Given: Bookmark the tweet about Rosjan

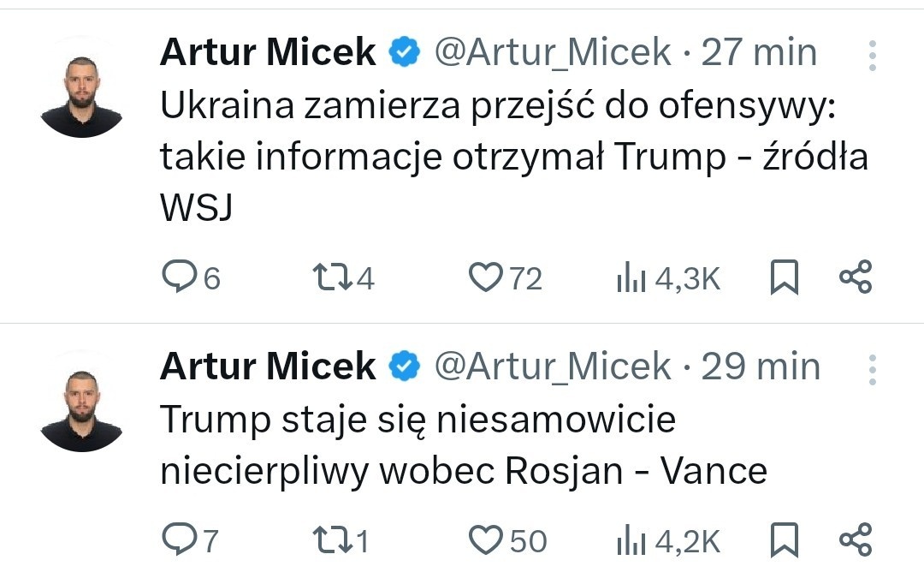Looking at the screenshot, I should click(785, 539).
